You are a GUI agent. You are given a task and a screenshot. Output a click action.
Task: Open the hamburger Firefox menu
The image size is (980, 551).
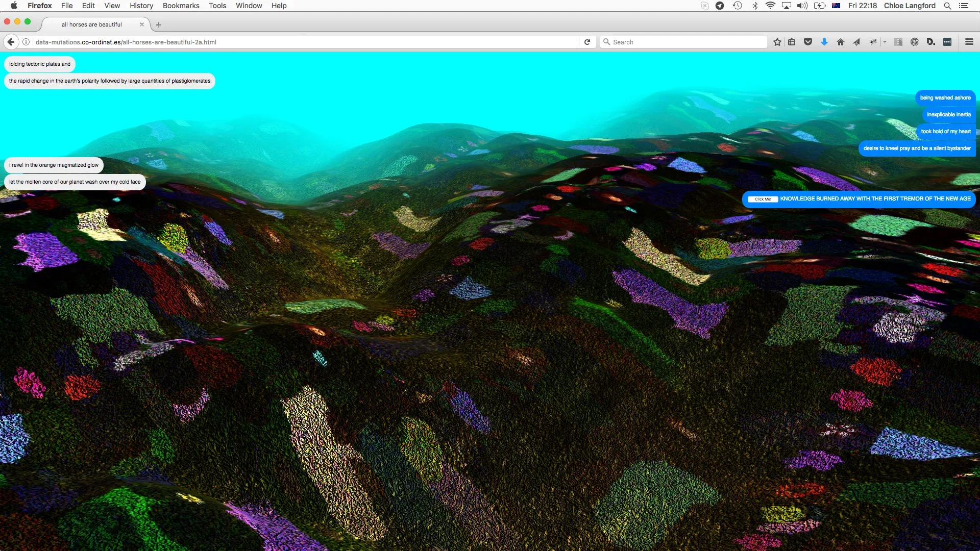(969, 42)
